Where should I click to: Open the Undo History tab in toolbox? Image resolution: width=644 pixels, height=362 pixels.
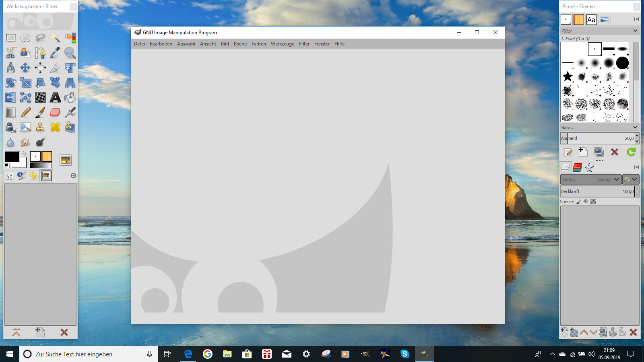33,175
